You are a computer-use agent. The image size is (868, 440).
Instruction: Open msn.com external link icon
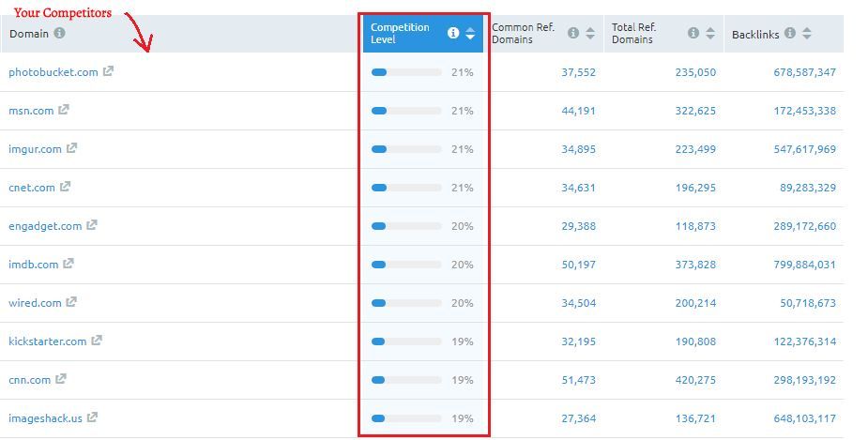coord(64,110)
